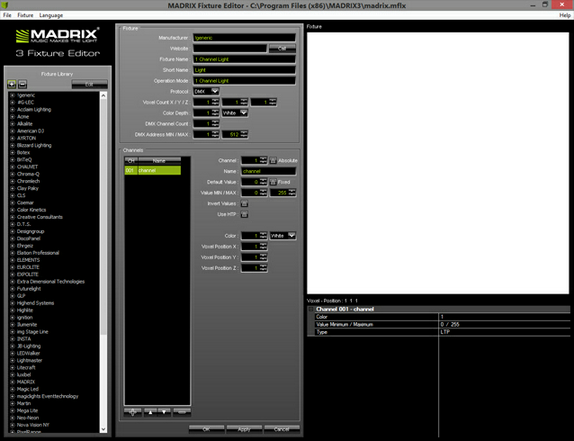Click DMX Channel Count spinner arrows

click(215, 124)
